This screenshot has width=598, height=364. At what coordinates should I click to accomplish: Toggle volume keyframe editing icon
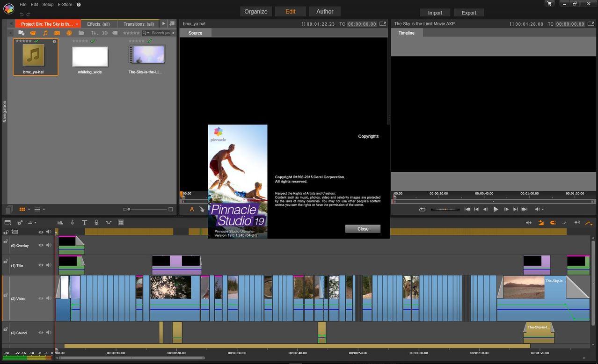(x=565, y=223)
